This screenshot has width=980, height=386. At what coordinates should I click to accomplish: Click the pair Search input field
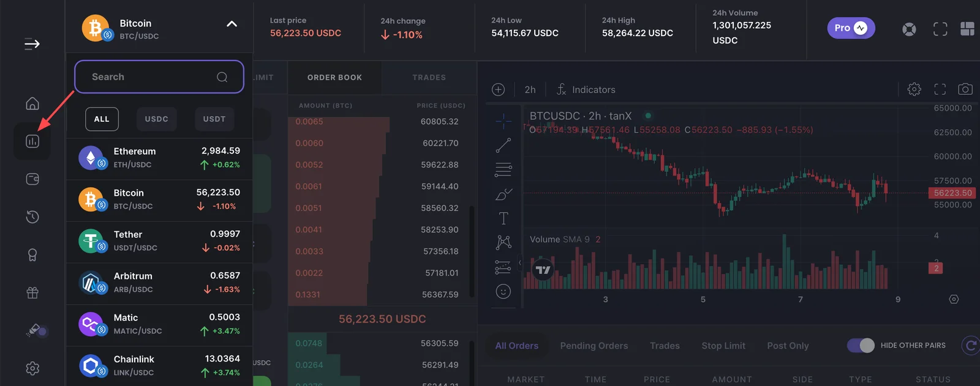[x=159, y=76]
